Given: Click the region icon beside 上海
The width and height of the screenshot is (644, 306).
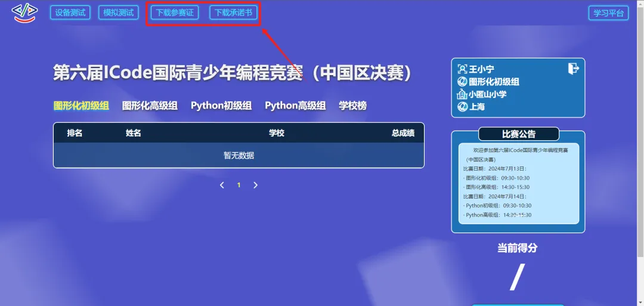Looking at the screenshot, I should pos(463,107).
